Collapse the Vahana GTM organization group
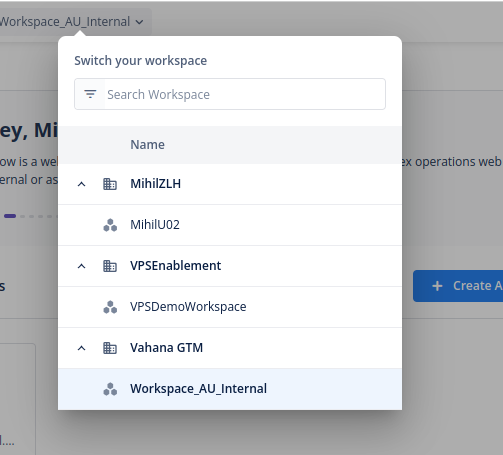Screen dimensions: 503x455 (81, 348)
